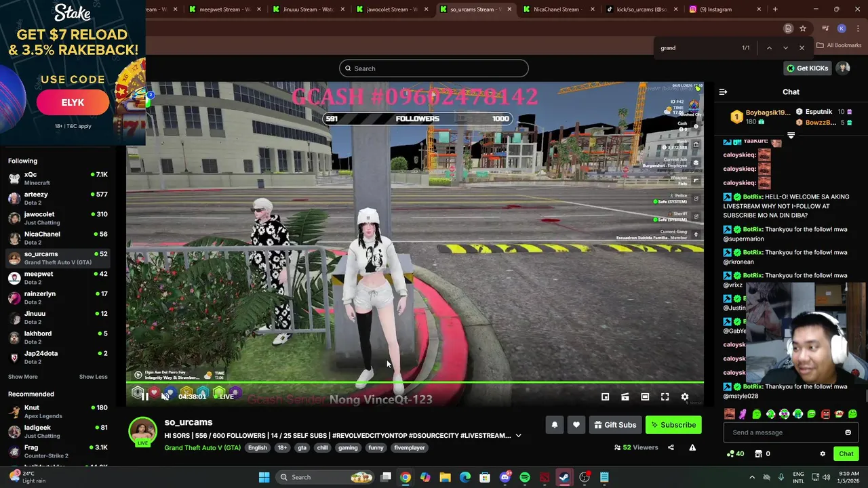This screenshot has width=868, height=488.
Task: Open Chrome profile K icon
Action: click(x=842, y=28)
